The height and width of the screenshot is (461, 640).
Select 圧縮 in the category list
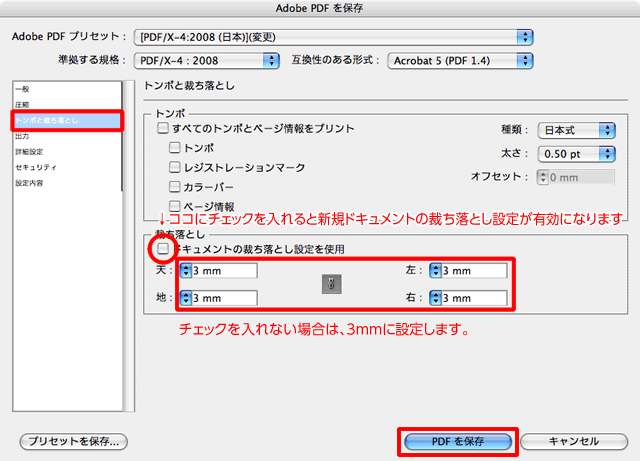[x=67, y=105]
